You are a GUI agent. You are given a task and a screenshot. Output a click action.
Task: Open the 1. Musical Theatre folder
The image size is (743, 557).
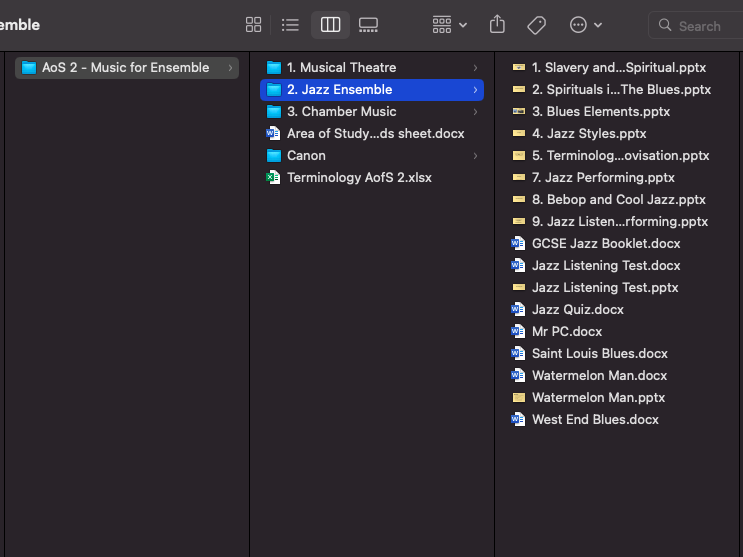tap(341, 68)
